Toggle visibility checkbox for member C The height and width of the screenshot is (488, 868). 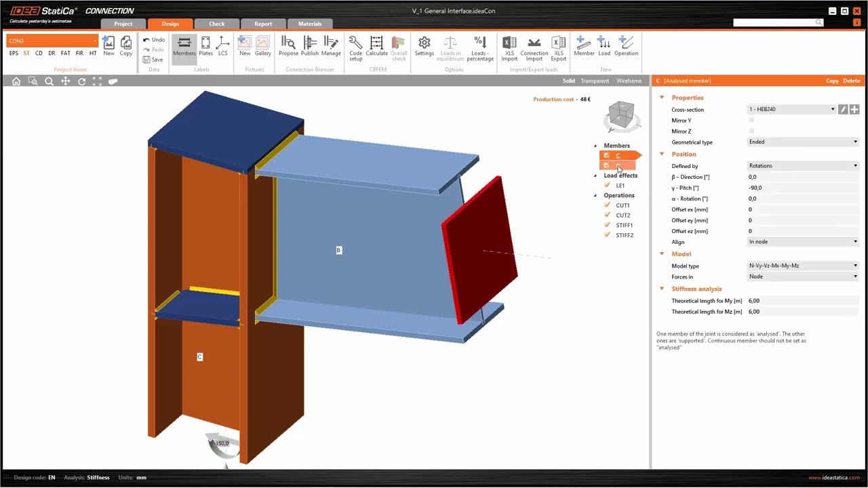point(606,156)
